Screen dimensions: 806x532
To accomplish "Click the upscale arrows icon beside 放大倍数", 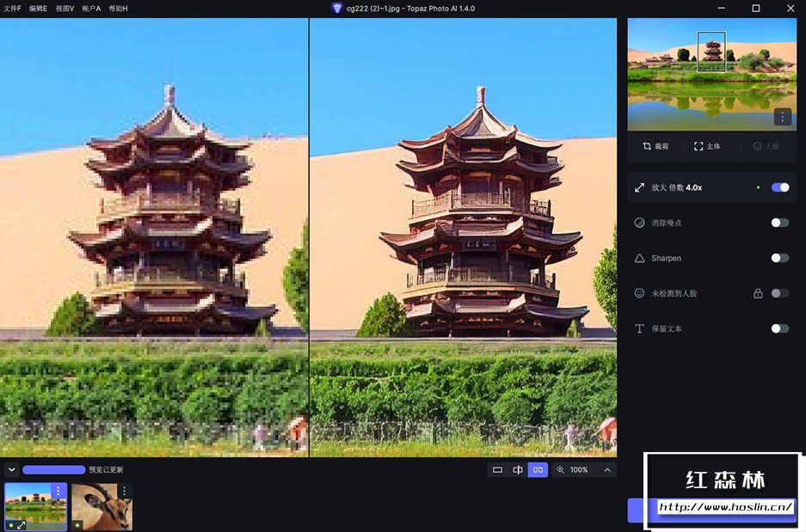I will click(639, 187).
